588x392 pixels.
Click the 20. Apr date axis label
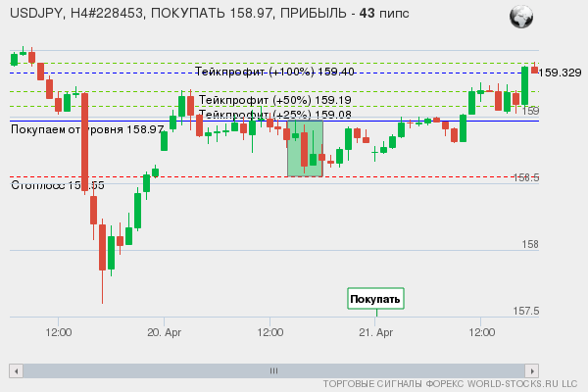(x=166, y=333)
